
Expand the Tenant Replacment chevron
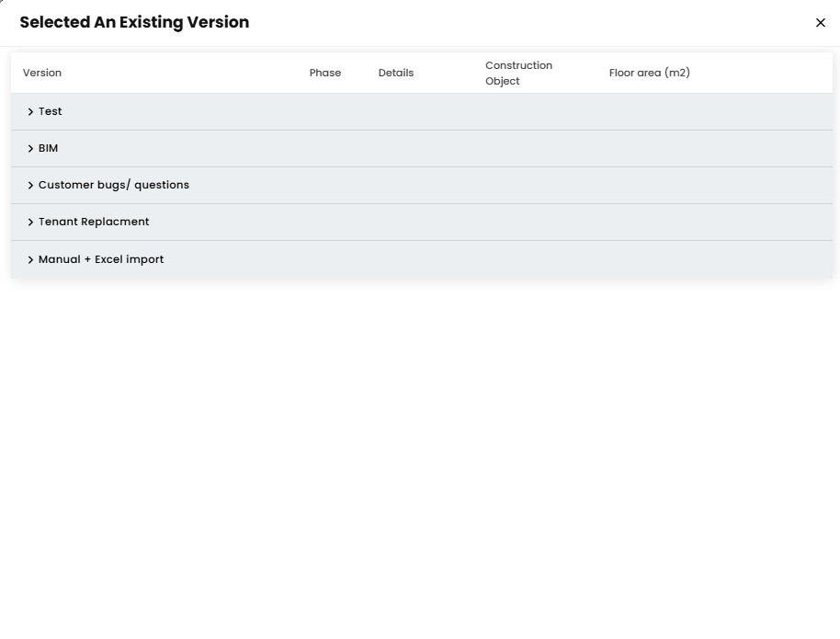[30, 223]
